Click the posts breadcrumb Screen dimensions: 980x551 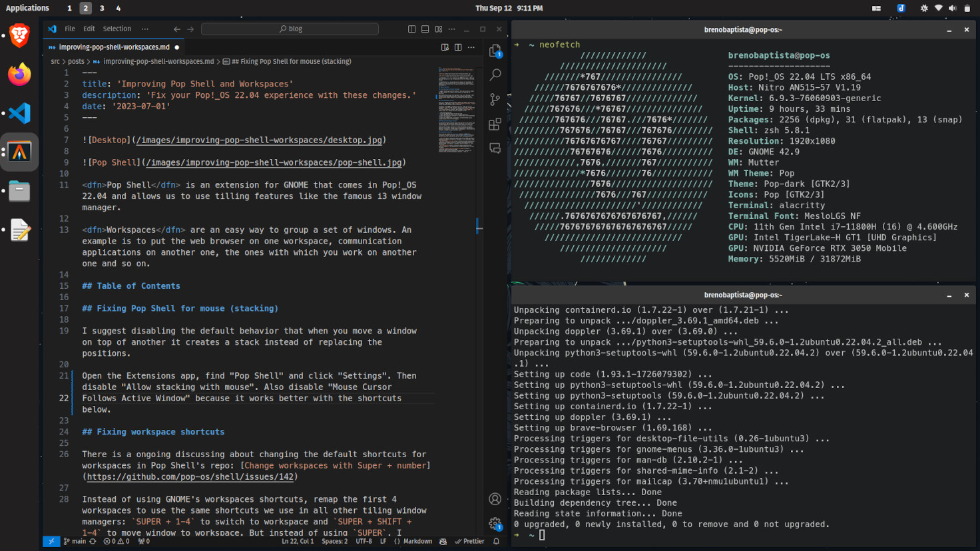pyautogui.click(x=76, y=61)
